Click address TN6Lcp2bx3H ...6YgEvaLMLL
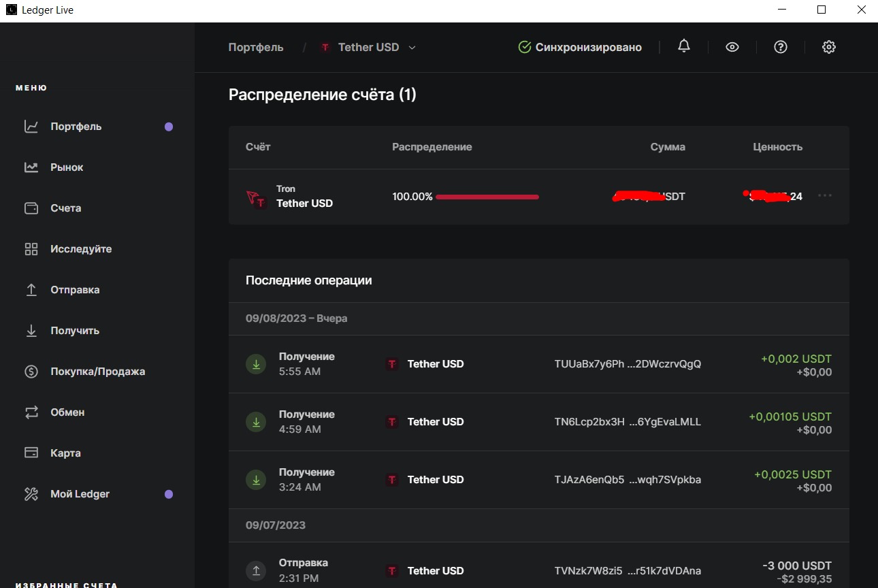 [628, 422]
